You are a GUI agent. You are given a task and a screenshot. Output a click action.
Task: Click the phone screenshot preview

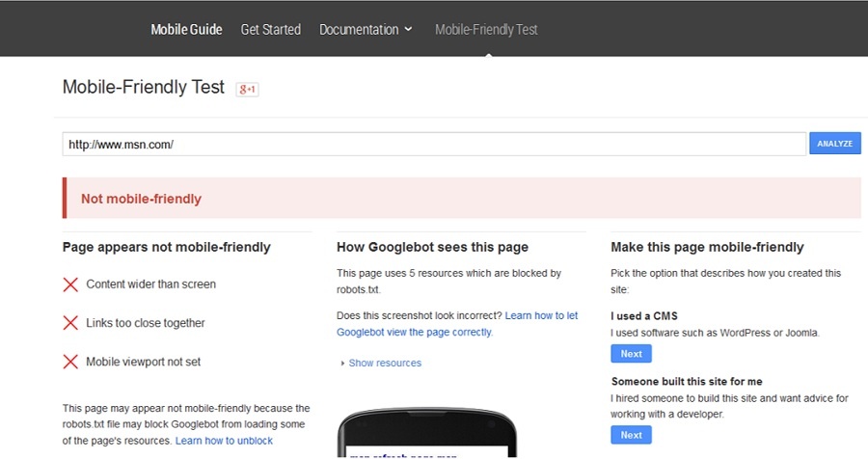427,434
